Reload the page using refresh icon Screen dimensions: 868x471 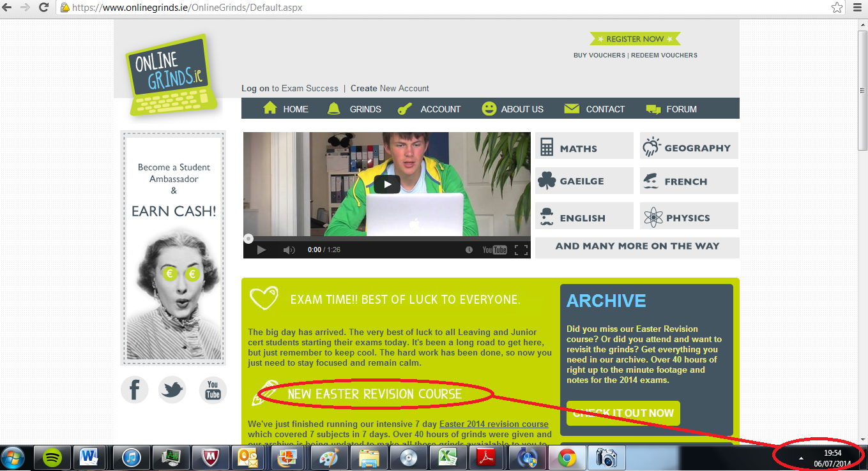pyautogui.click(x=44, y=8)
